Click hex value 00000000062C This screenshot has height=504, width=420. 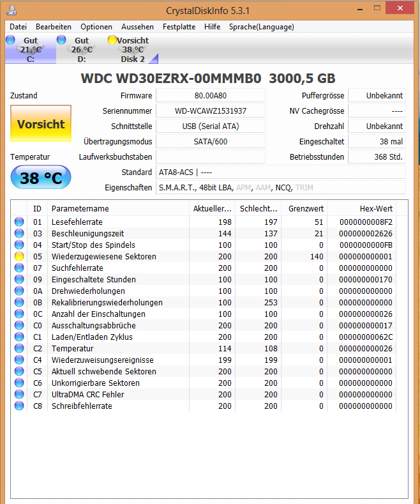point(366,337)
